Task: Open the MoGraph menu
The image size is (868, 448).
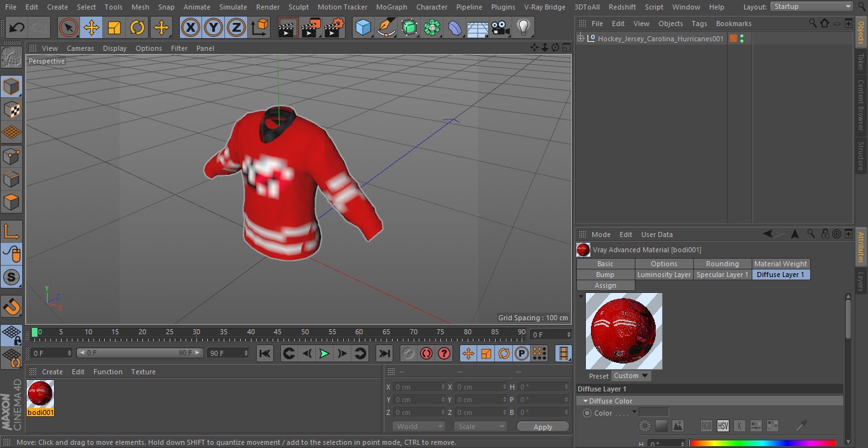Action: pos(391,7)
